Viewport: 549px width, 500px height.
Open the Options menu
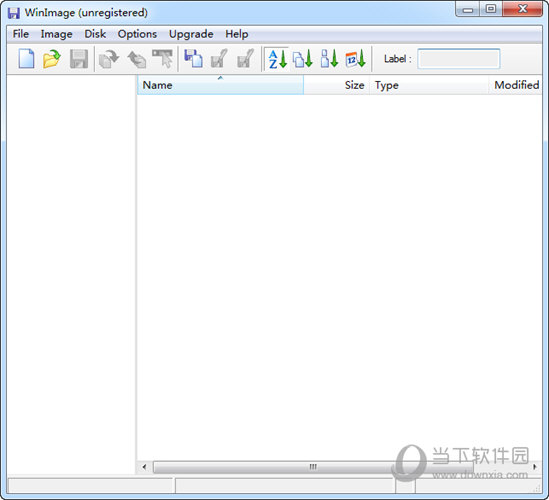click(137, 34)
